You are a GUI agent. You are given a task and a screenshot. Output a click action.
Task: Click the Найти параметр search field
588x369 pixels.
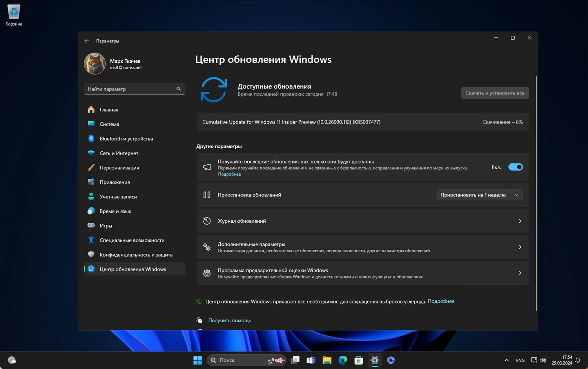[x=130, y=89]
